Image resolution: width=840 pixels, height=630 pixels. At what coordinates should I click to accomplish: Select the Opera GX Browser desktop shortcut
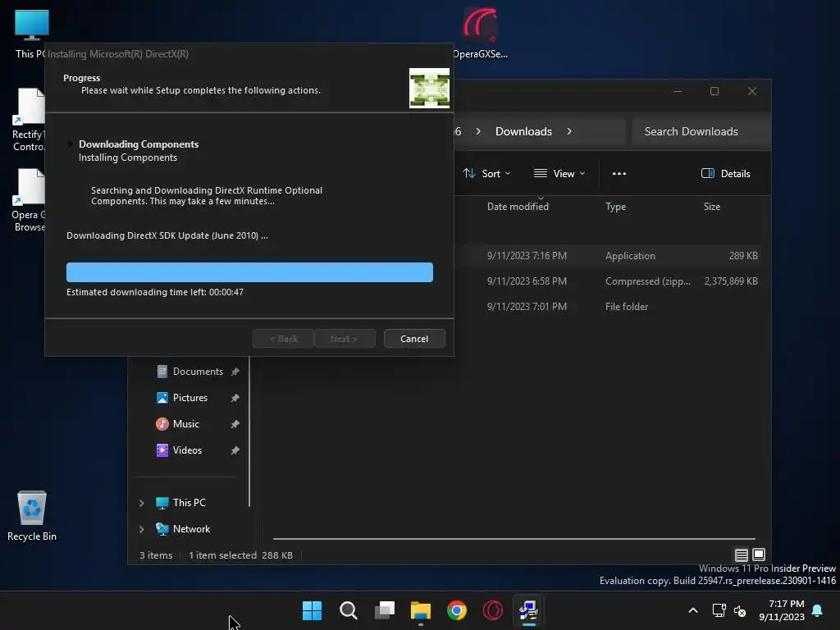[x=29, y=200]
